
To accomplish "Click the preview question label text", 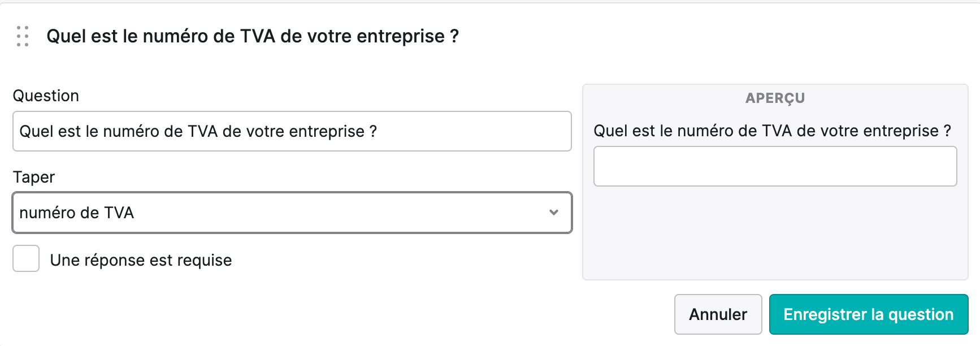I will (x=772, y=131).
